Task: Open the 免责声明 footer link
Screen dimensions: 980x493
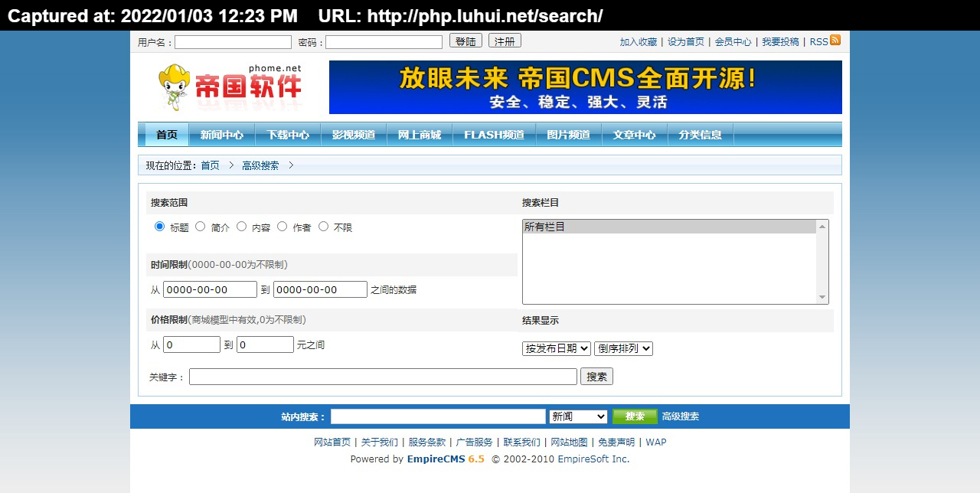Action: (616, 442)
